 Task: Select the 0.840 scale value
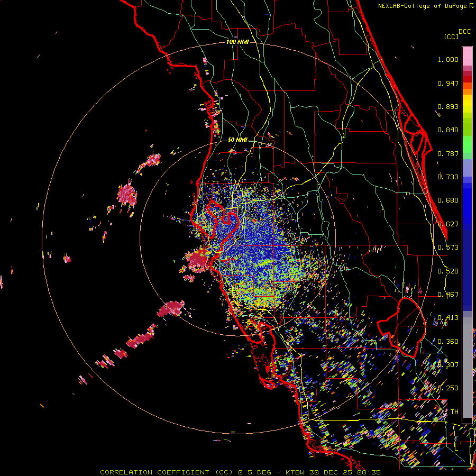pos(448,130)
